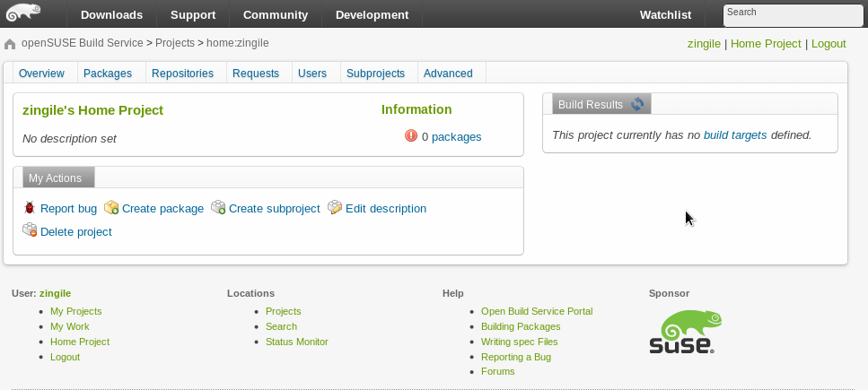Switch to the Users tab
This screenshot has width=868, height=390.
pyautogui.click(x=312, y=73)
